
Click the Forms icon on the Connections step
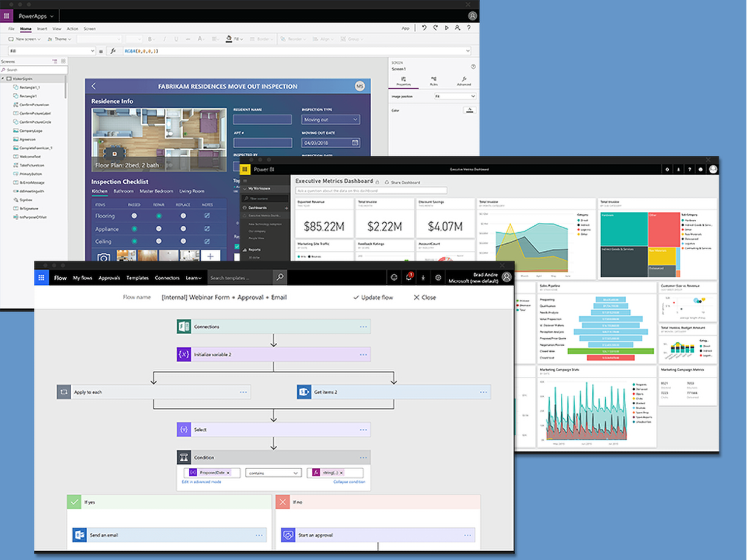tap(184, 326)
